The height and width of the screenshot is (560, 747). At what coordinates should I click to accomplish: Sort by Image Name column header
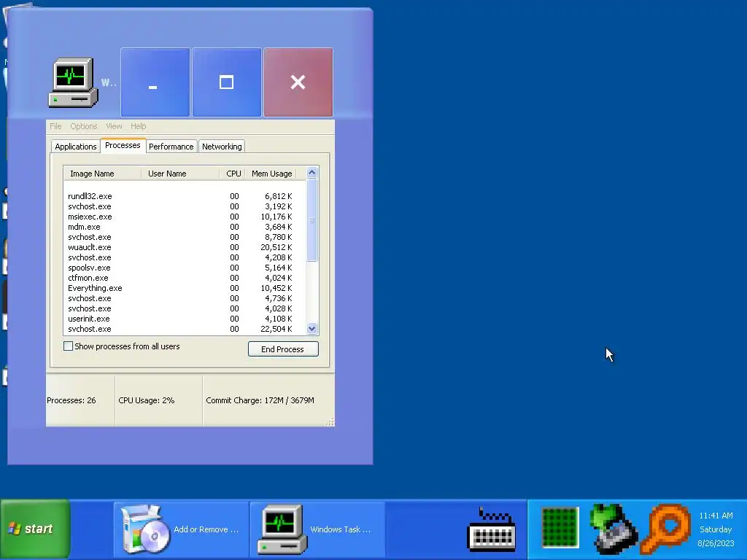coord(102,174)
